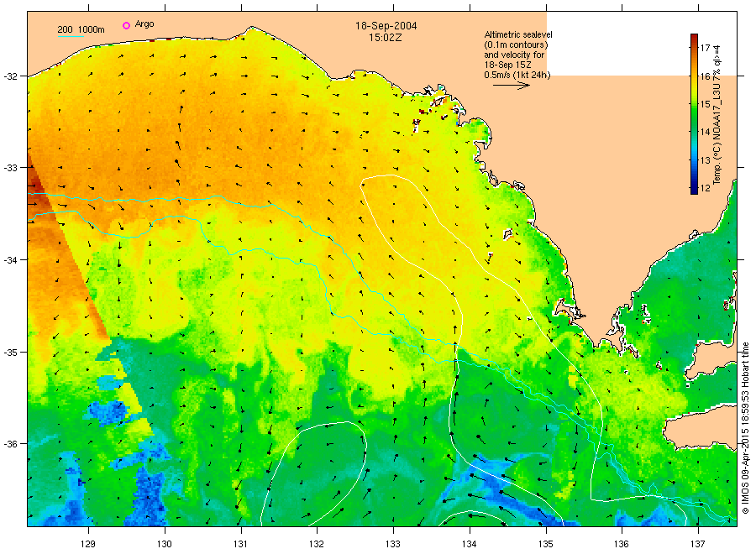756x554 pixels.
Task: Click the '18-Sep 15Z' legend line
Action: point(507,65)
